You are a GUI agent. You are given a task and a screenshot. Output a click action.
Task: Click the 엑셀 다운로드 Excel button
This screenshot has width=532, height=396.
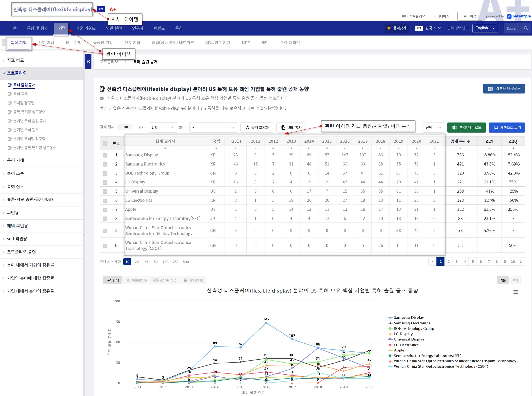[x=467, y=127]
